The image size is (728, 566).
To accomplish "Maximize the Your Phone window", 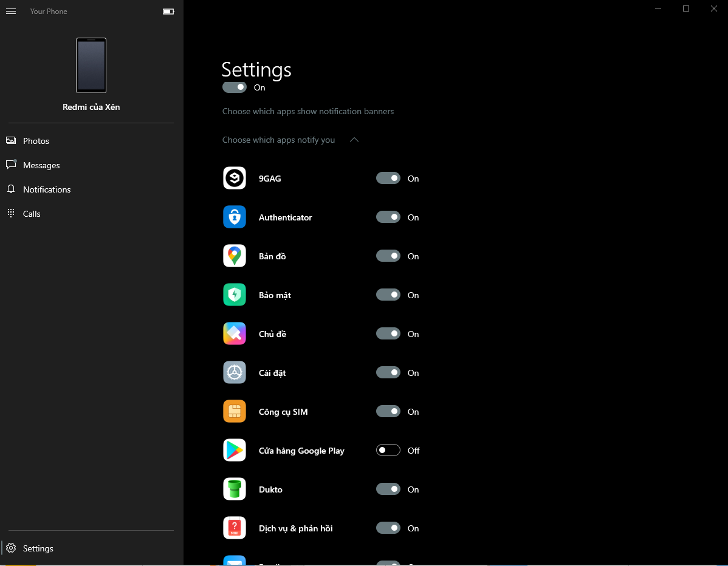I will coord(685,9).
